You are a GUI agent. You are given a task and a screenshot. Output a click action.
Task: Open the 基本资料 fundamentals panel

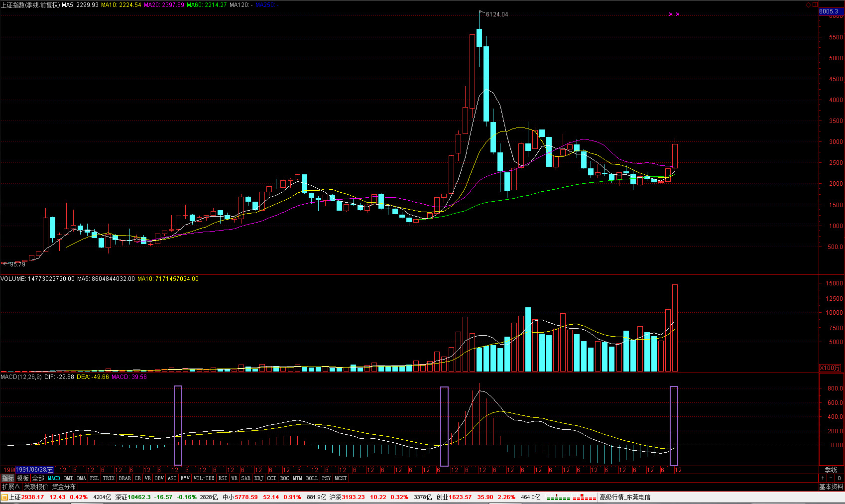click(x=831, y=487)
